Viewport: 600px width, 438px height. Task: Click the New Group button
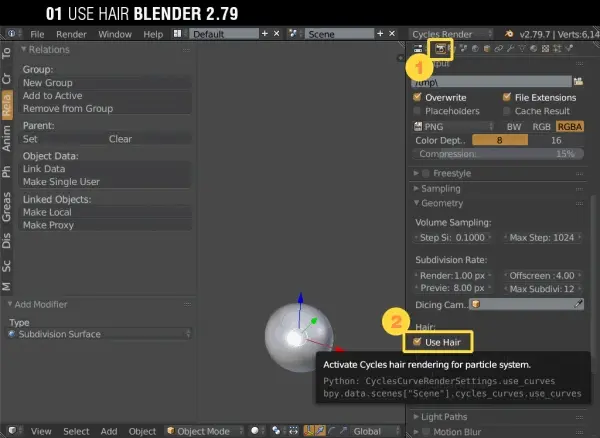pos(105,83)
